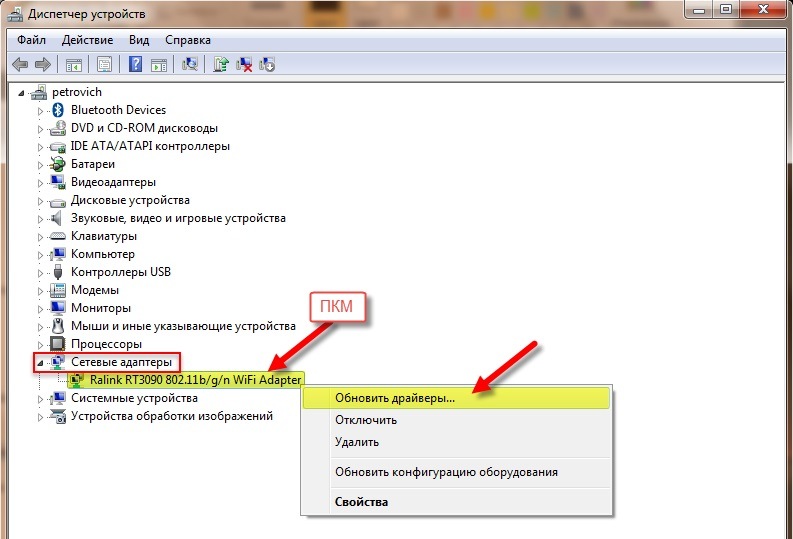The width and height of the screenshot is (793, 539).
Task: Click the Properties sheet toolbar icon
Action: 104,65
